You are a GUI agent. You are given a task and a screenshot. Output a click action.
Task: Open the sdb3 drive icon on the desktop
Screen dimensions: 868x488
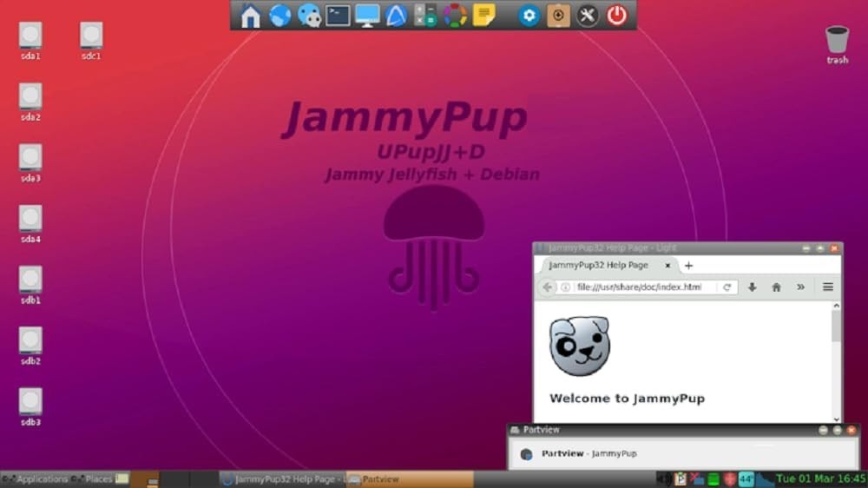pos(30,401)
